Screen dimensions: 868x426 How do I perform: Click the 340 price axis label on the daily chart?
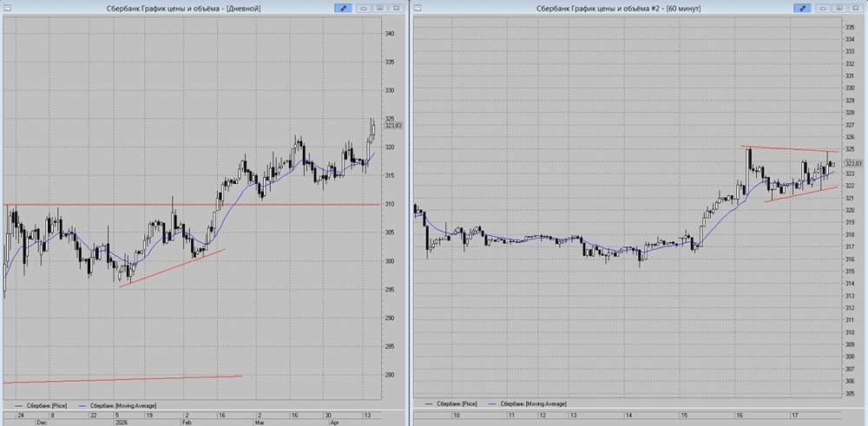pos(389,34)
